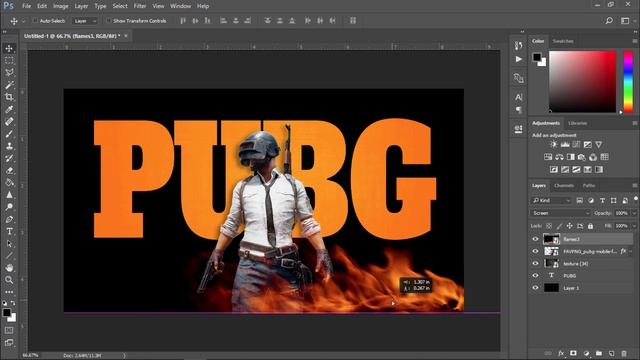Select the Clone Stamp tool
Image resolution: width=640 pixels, height=360 pixels.
point(9,146)
